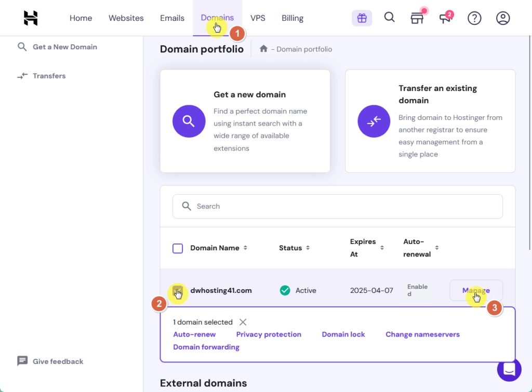Click dwhosting41.com domain name
The image size is (532, 392).
tap(221, 291)
